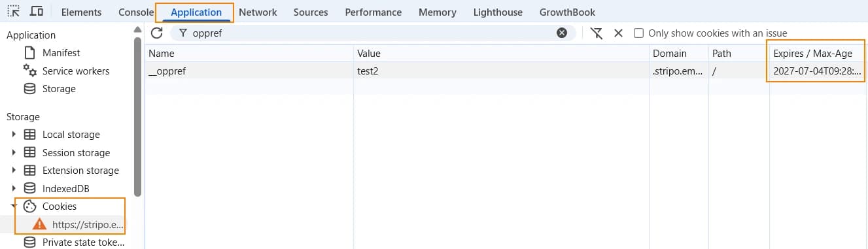Select the Service workers item
This screenshot has height=249, width=868.
tap(76, 71)
